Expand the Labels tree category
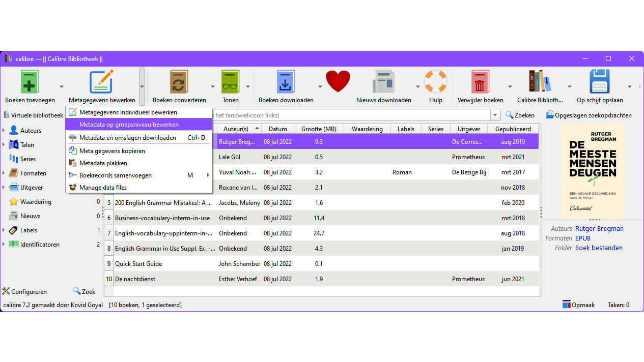644x362 pixels. click(x=4, y=230)
